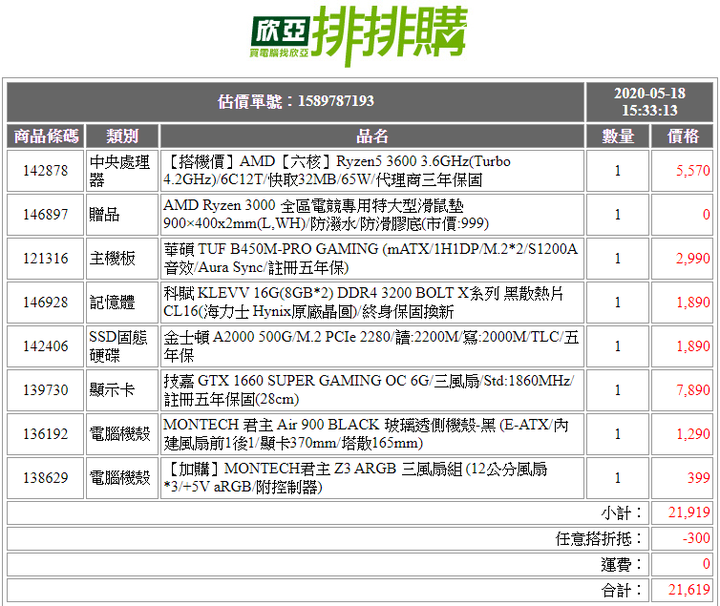720x606 pixels.
Task: Select the MONTECH Z3 ARGB fan item
Action: [x=355, y=478]
